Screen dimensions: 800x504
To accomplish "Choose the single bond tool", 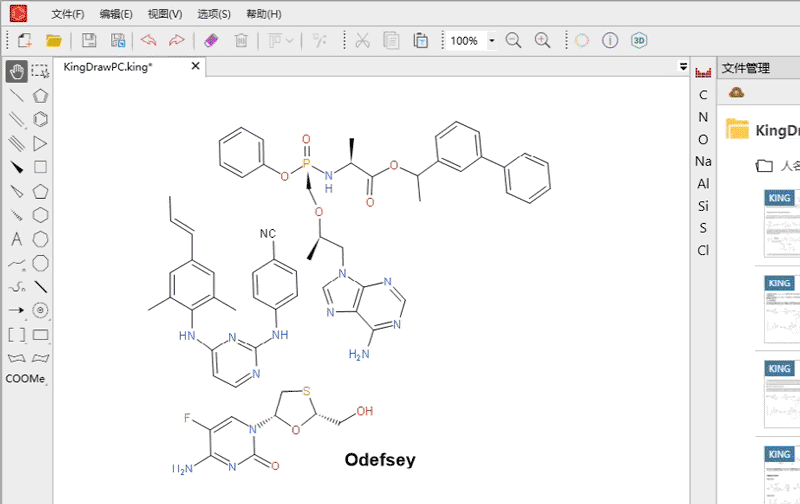I will (17, 95).
